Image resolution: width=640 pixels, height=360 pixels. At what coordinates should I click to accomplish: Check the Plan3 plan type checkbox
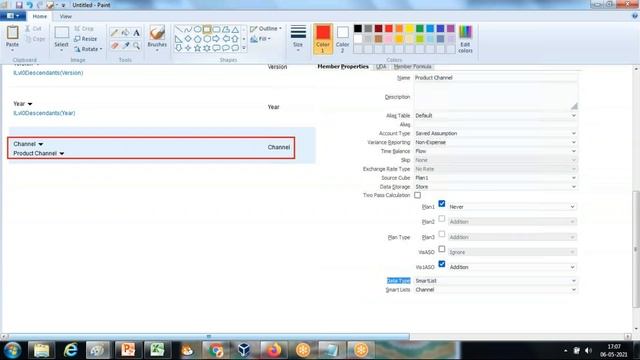point(442,234)
